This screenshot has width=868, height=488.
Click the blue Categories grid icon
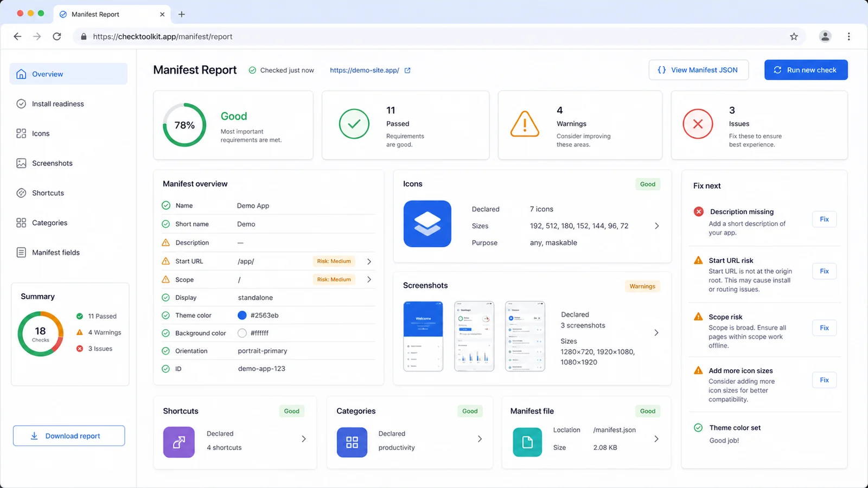352,442
